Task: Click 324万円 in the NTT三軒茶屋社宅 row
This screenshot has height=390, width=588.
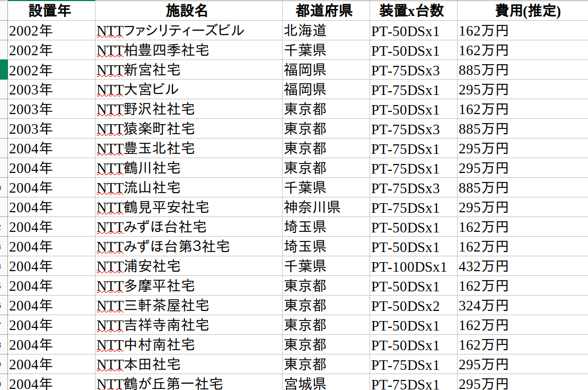Action: point(522,306)
